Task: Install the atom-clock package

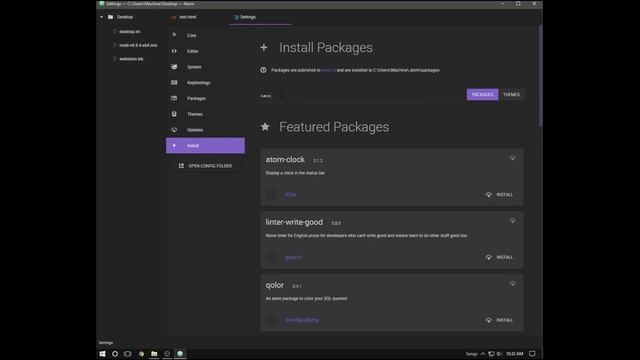Action: (499, 195)
